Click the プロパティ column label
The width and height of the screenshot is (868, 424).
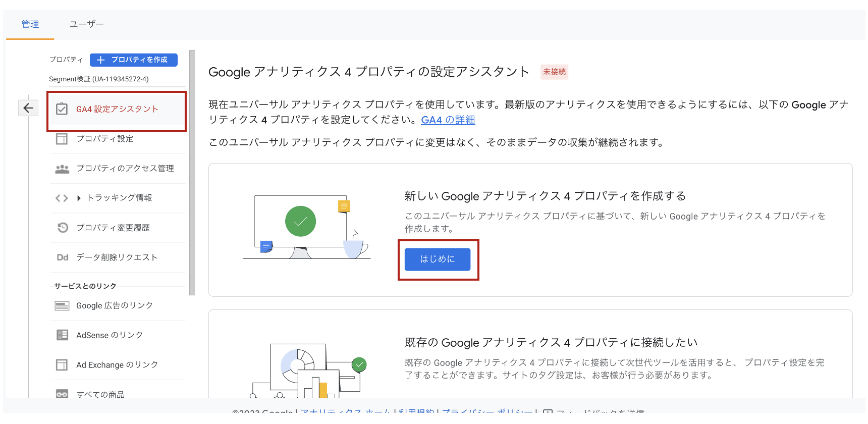click(66, 60)
